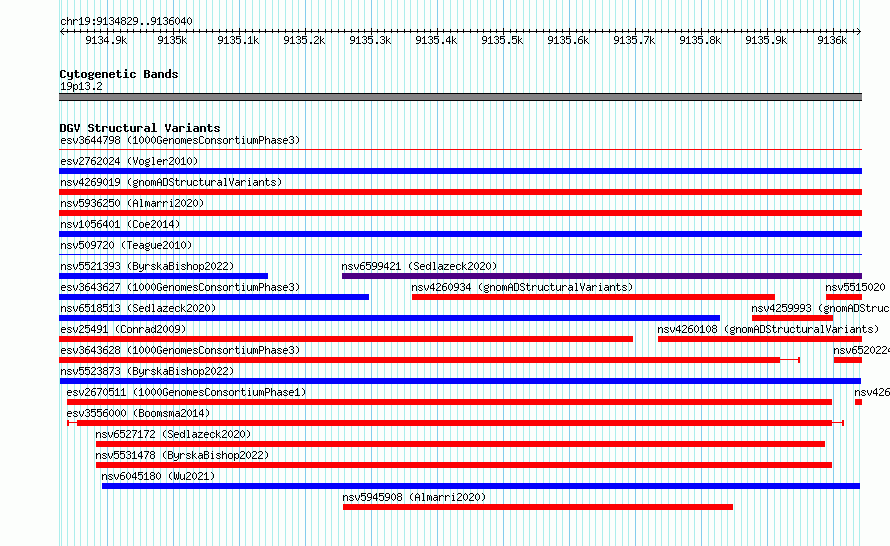Click the red bar under nsv5531478

(x=464, y=465)
